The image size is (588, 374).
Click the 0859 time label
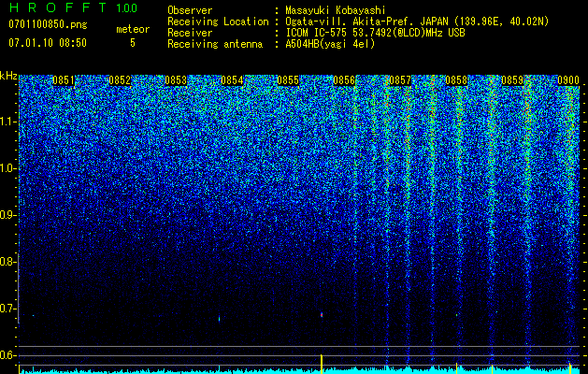coord(512,80)
